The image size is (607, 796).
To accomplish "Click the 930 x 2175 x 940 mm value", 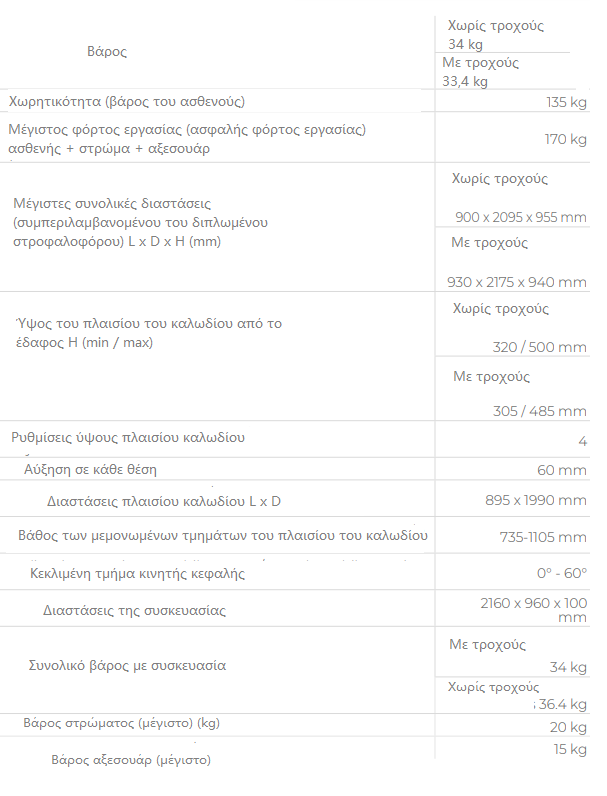I will (517, 282).
